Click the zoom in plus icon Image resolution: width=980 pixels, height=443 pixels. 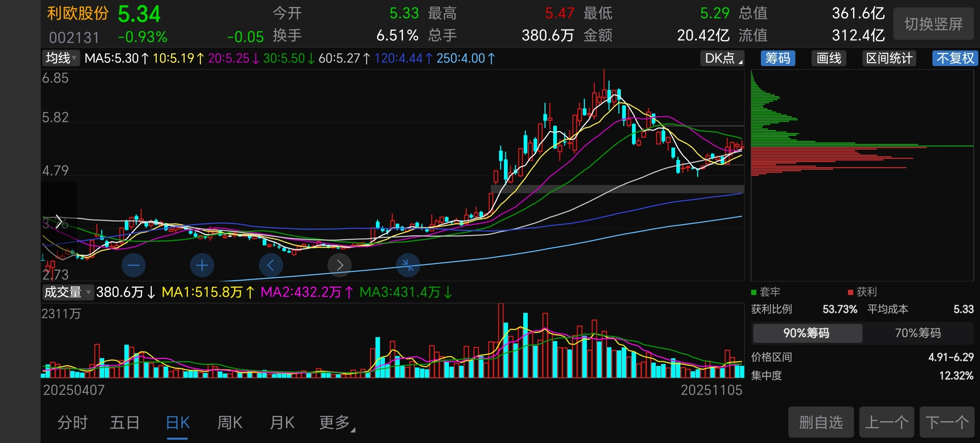click(202, 265)
